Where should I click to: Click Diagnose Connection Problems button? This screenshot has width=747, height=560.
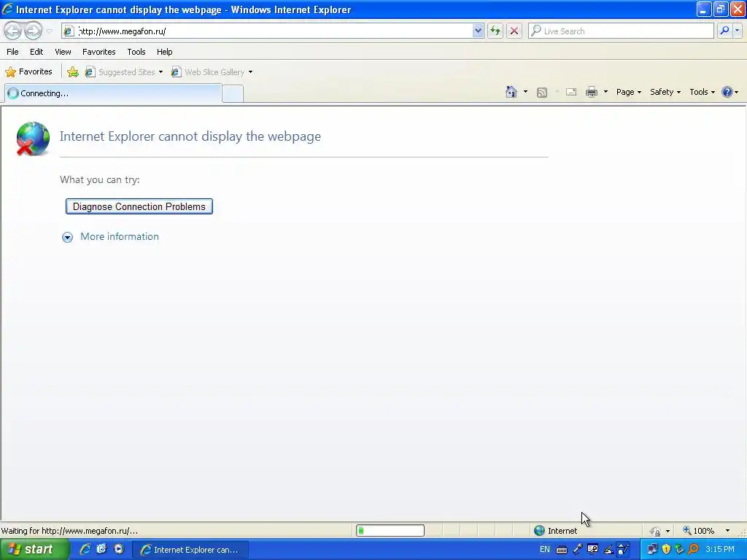(139, 206)
